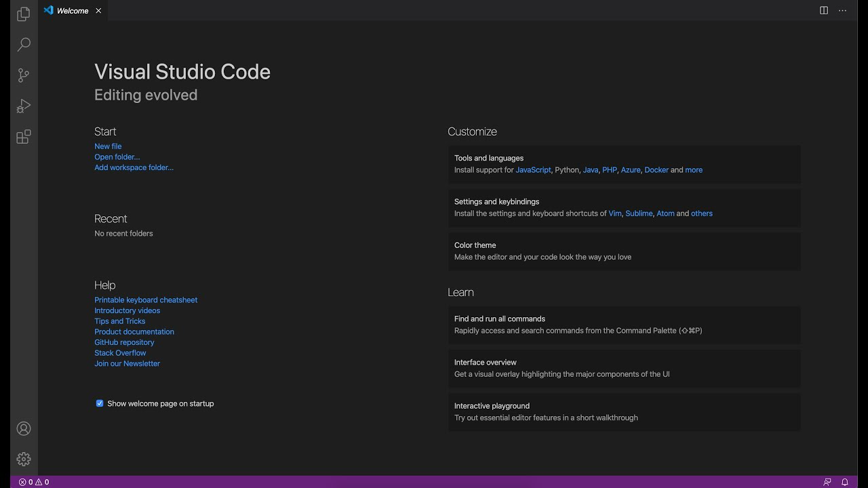The image size is (868, 488).
Task: Open the notifications bell
Action: coord(844,482)
